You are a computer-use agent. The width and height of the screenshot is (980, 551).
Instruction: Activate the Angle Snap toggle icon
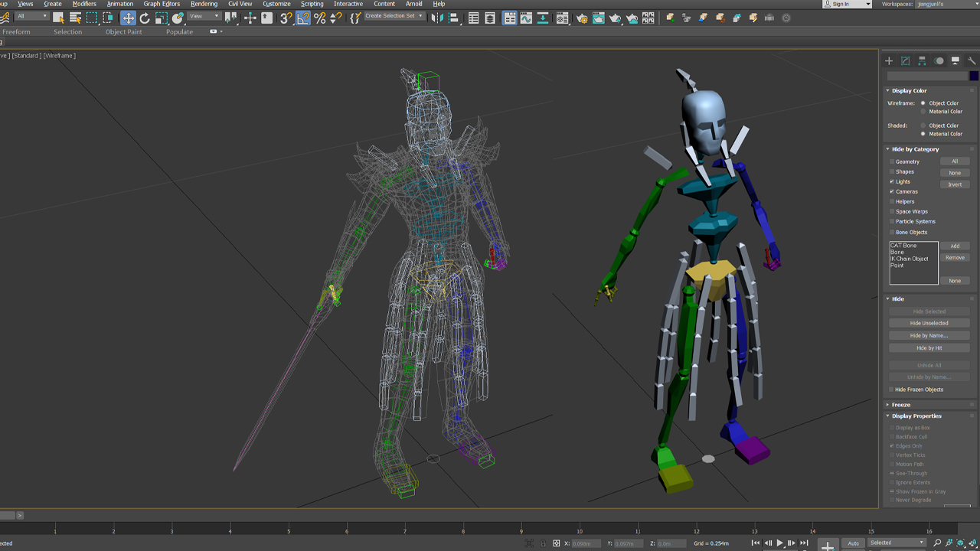[303, 17]
